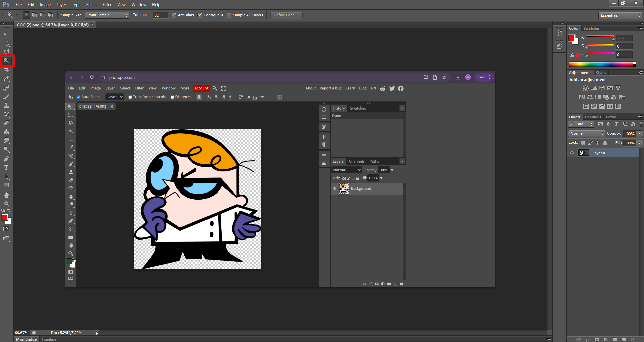
Task: Open the Timeline panel tab
Action: tap(49, 339)
